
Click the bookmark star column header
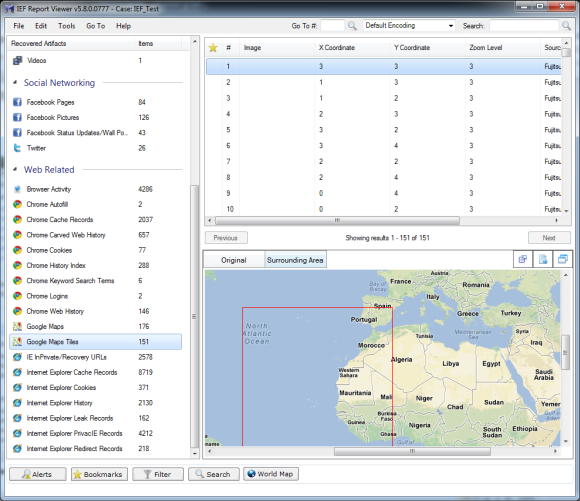pyautogui.click(x=213, y=48)
